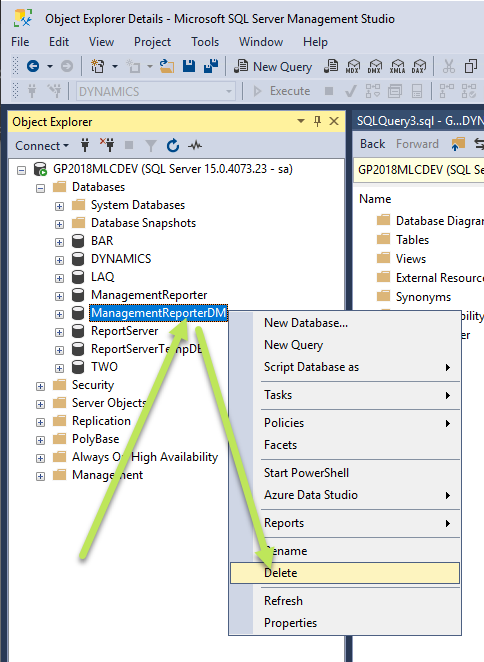Open Script Database as submenu
This screenshot has width=484, height=662.
345,367
